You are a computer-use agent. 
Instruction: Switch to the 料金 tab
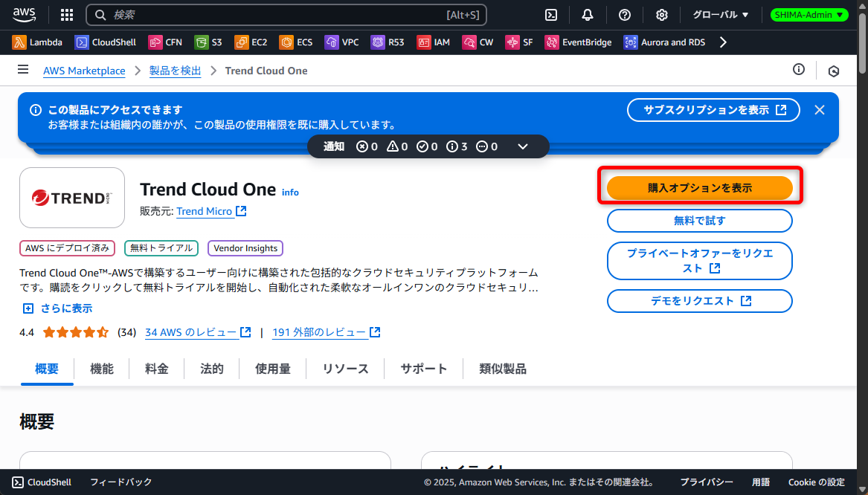(157, 369)
